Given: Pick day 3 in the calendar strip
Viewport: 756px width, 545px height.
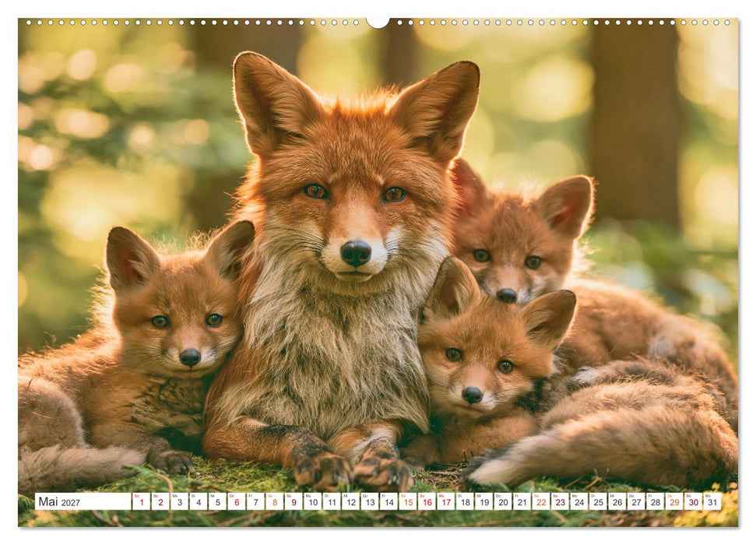Looking at the screenshot, I should tap(179, 501).
